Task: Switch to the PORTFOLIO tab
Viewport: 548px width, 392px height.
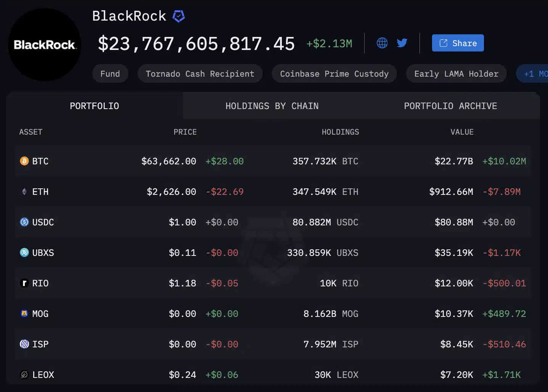Action: (94, 106)
